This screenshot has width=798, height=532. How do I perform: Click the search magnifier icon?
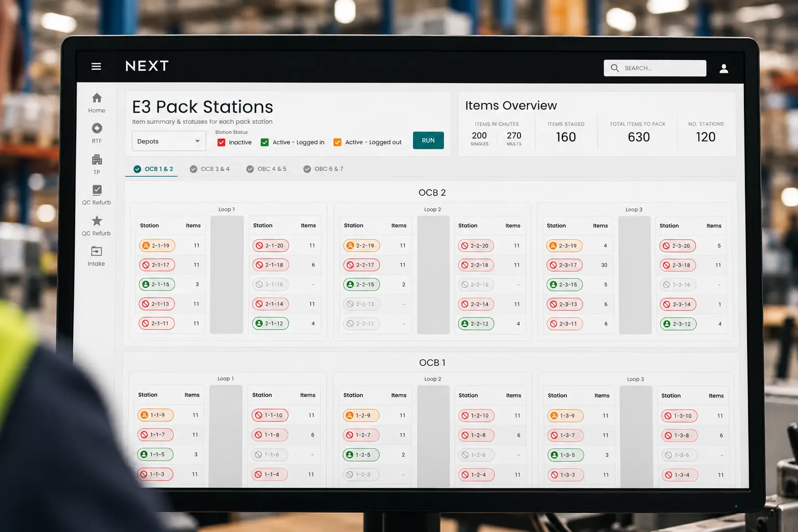click(615, 68)
